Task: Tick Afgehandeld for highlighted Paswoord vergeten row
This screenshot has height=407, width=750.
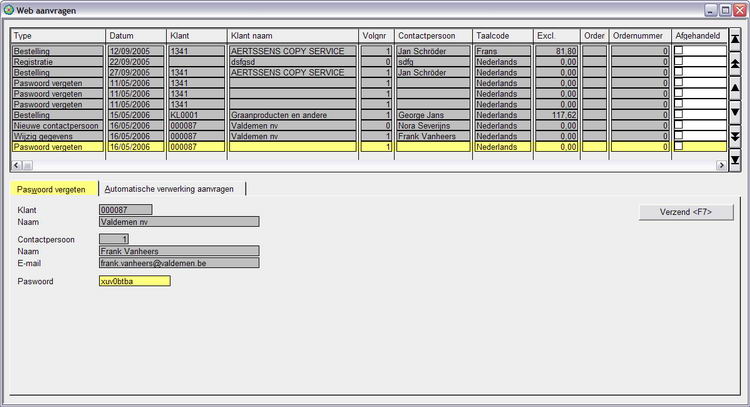Action: click(x=678, y=146)
